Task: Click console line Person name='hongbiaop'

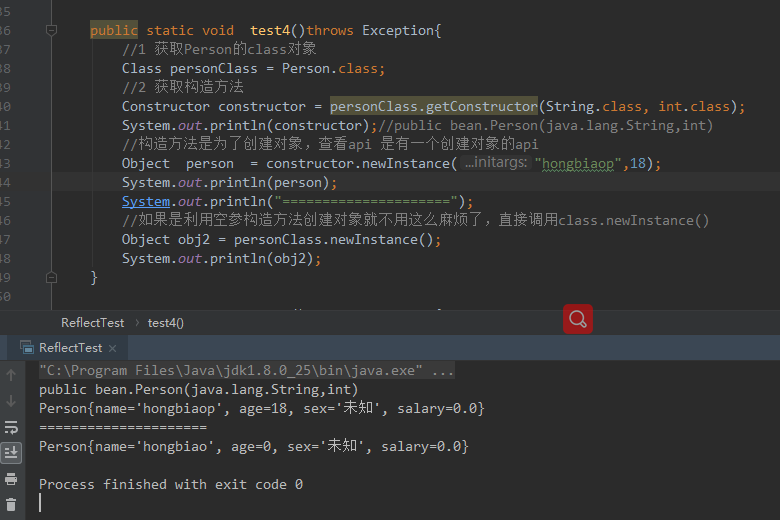Action: click(x=261, y=409)
